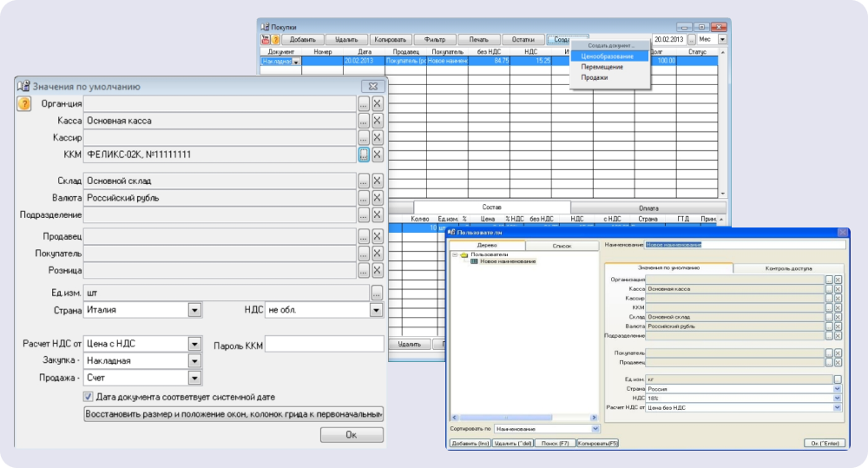The height and width of the screenshot is (468, 868).
Task: Open the Закупка dropdown showing Накладная
Action: tap(194, 360)
